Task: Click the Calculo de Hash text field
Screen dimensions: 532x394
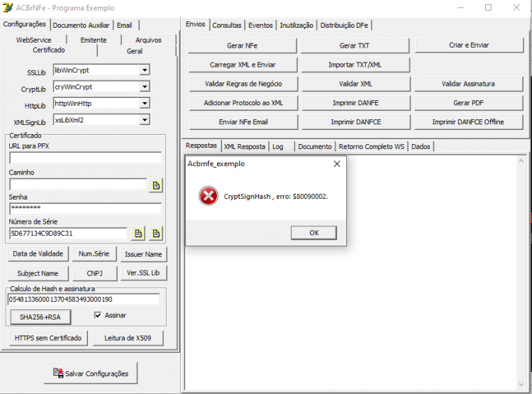Action: (83, 300)
